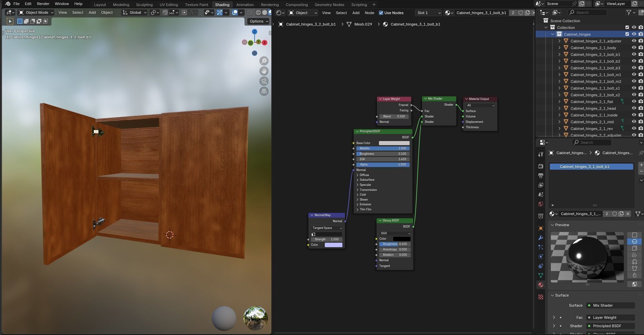Open the Object properties tab
The height and width of the screenshot is (335, 644).
coord(541,228)
